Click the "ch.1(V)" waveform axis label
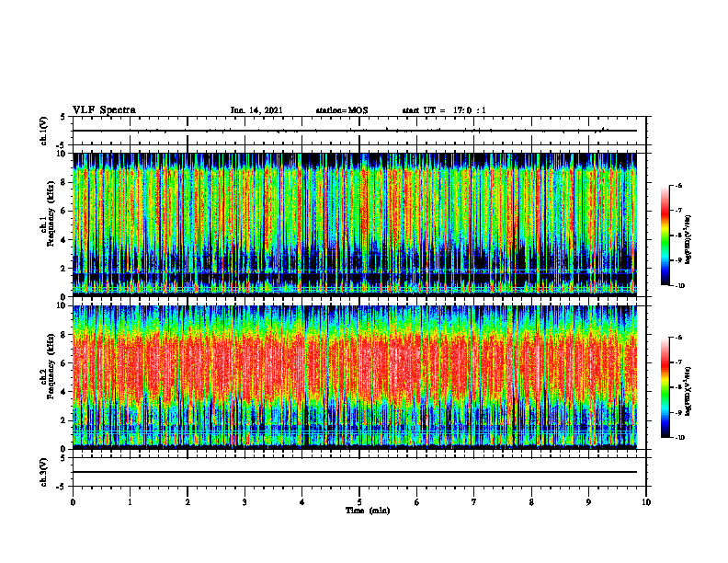728x563 pixels. (43, 131)
